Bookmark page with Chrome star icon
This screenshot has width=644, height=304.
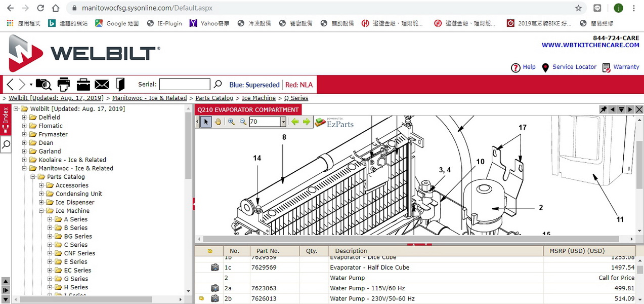(578, 8)
